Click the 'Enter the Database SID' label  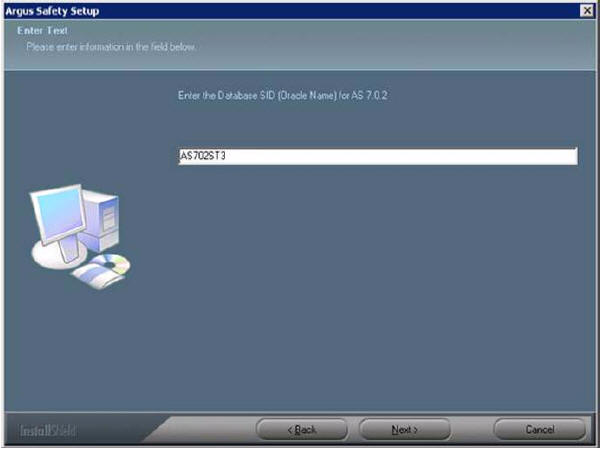pyautogui.click(x=282, y=95)
